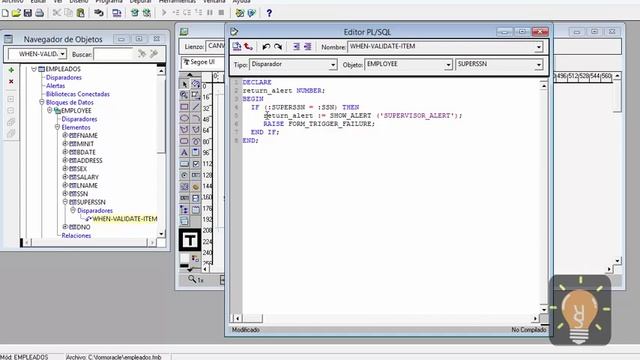Image resolution: width=640 pixels, height=360 pixels.
Task: Select the Line tool in layout palette
Action: pos(196,107)
